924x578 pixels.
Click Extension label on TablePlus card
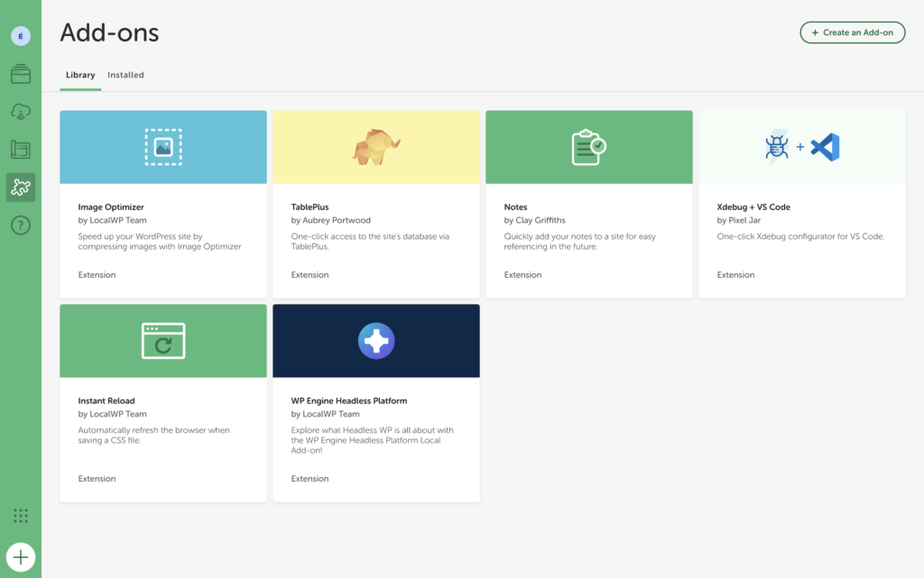pyautogui.click(x=310, y=275)
